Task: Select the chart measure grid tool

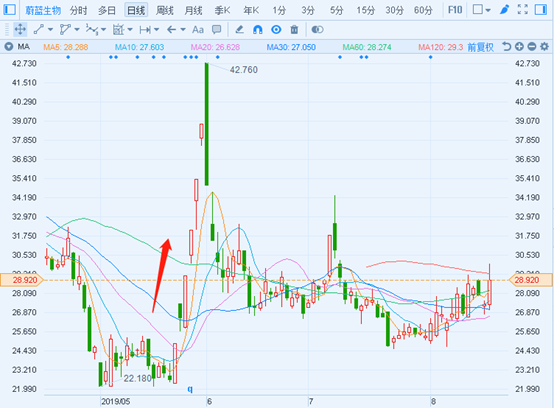Action: click(118, 30)
